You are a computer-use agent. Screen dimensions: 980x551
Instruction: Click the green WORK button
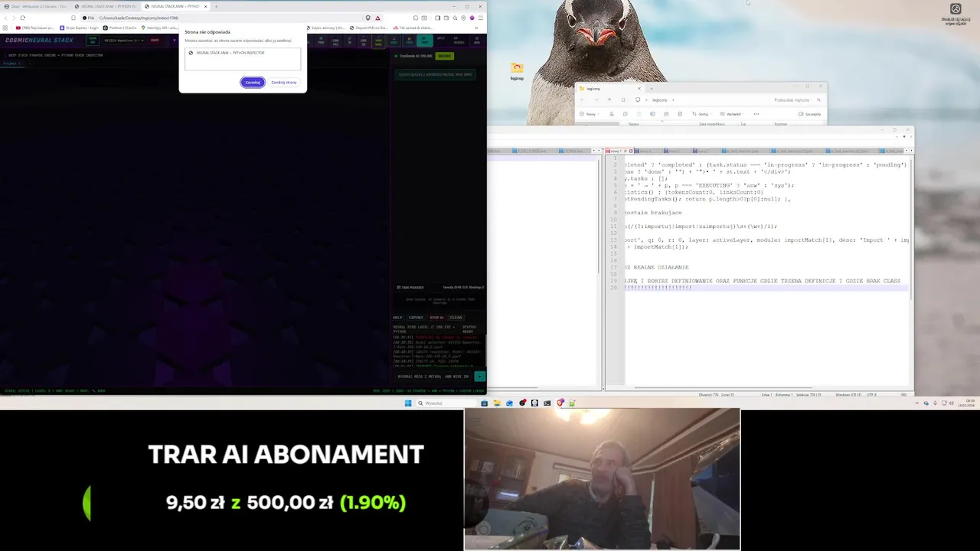pyautogui.click(x=444, y=56)
